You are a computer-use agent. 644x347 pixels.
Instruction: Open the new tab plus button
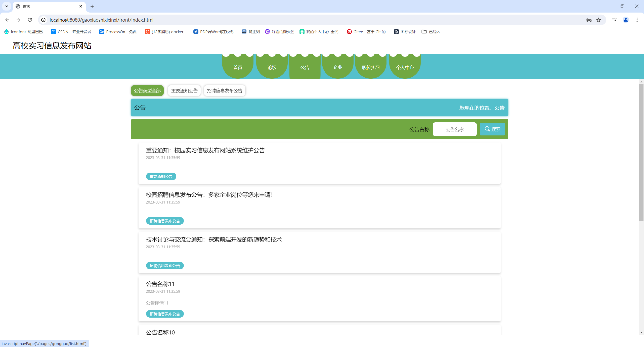coord(92,6)
